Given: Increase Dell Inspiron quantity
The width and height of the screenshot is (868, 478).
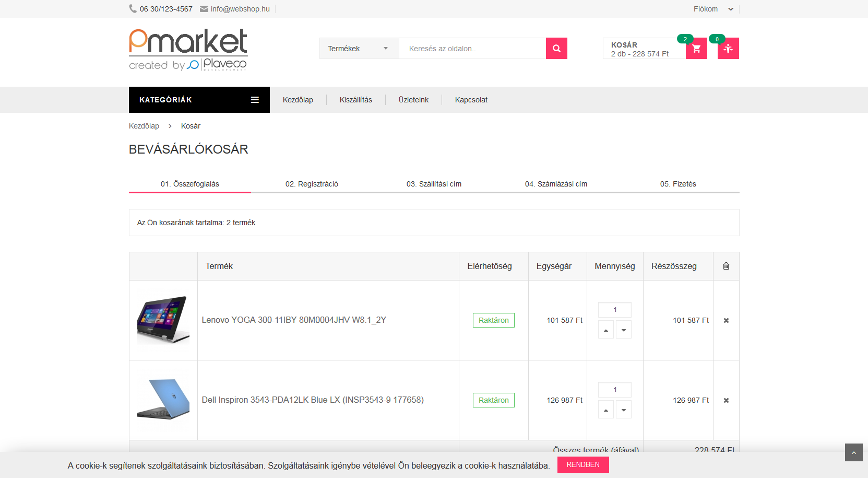Looking at the screenshot, I should point(606,410).
